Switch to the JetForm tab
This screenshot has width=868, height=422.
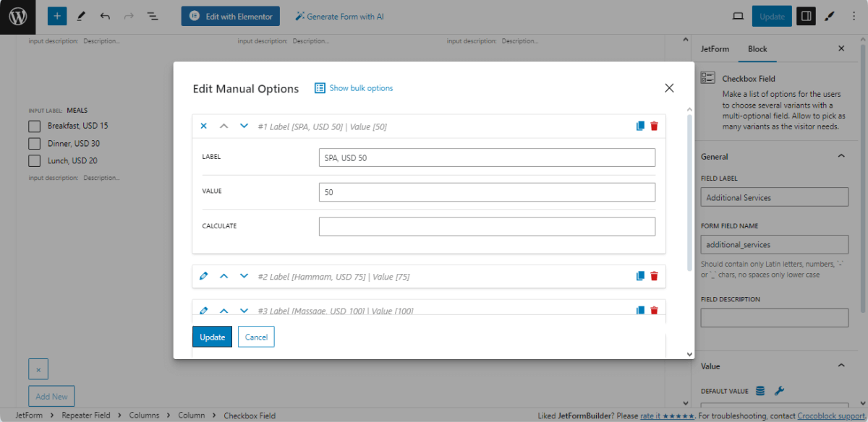[x=715, y=48]
